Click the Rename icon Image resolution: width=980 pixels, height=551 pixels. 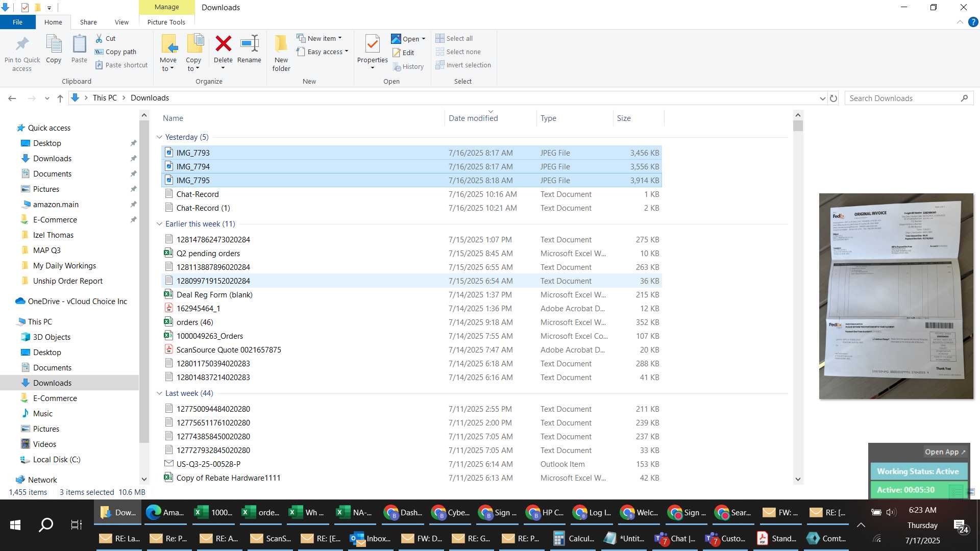pos(249,44)
